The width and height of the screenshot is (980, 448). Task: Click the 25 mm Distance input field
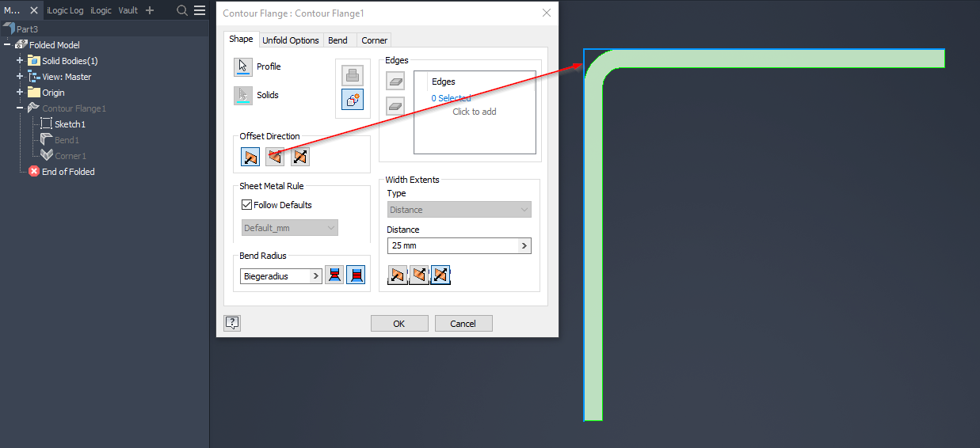[452, 246]
